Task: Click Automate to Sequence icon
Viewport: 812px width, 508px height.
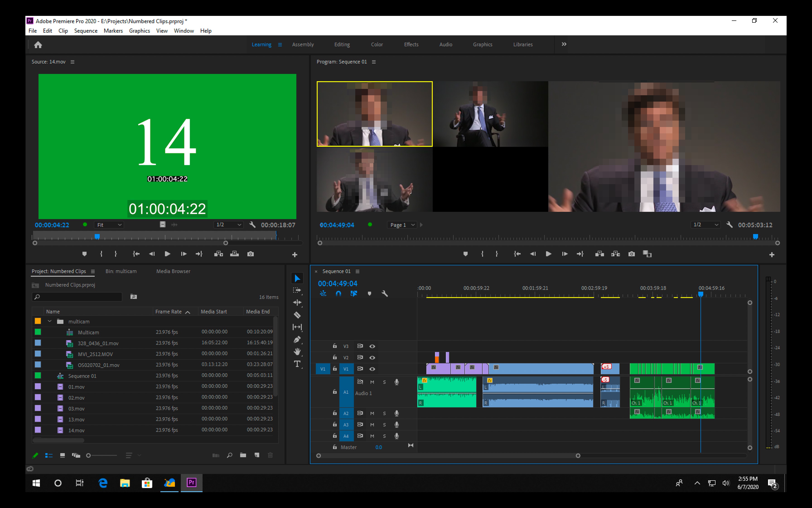Action: click(216, 455)
